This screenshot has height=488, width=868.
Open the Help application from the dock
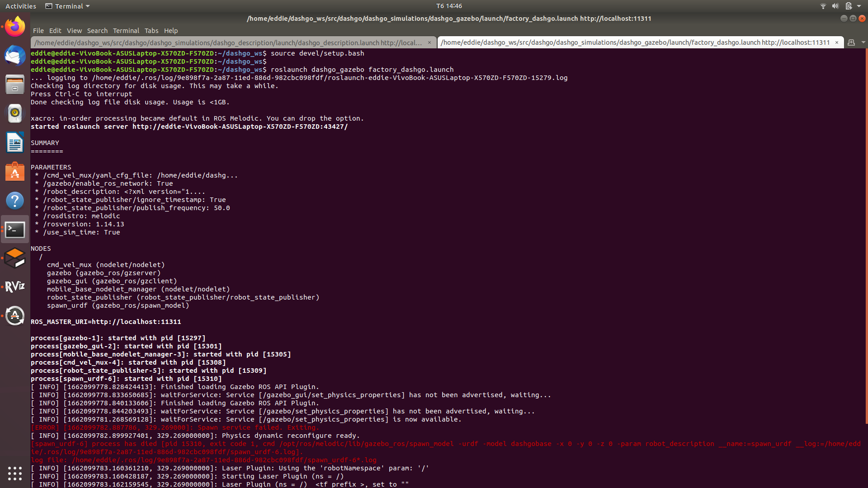(x=15, y=201)
